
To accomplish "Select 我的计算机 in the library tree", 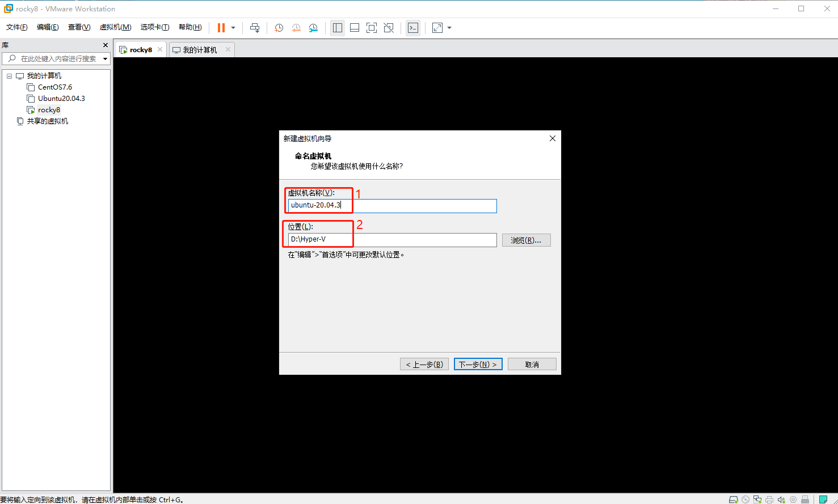I will pyautogui.click(x=44, y=76).
